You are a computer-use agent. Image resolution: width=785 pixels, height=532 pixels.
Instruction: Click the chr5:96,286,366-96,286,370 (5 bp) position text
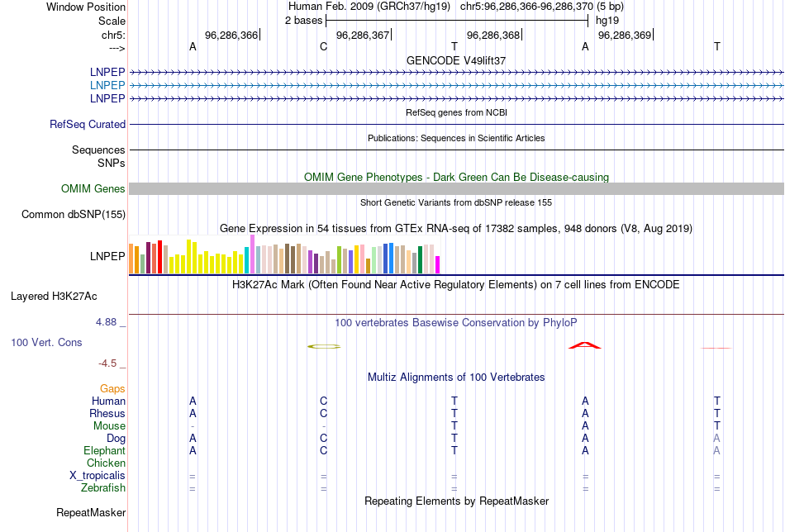click(542, 7)
